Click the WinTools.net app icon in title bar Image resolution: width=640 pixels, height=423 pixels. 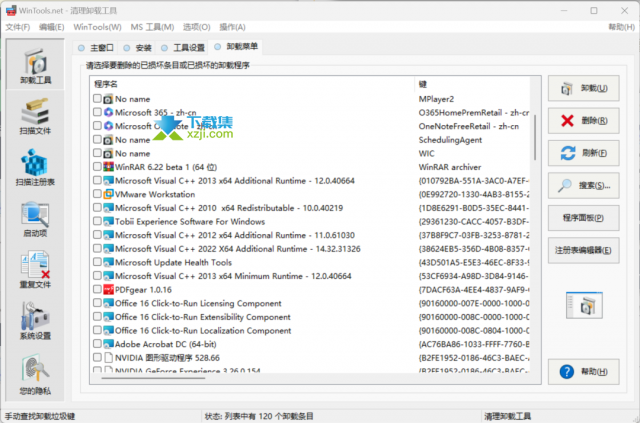pyautogui.click(x=11, y=10)
